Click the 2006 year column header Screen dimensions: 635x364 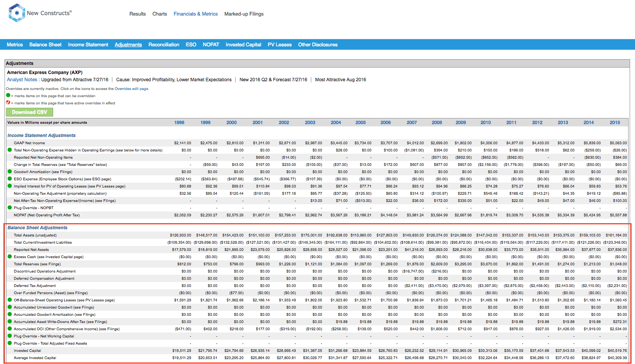pyautogui.click(x=386, y=123)
